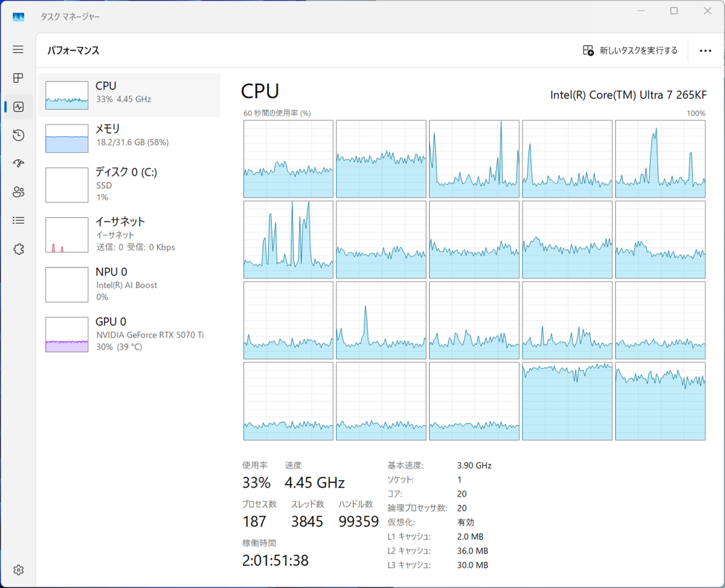Select the NPU 0 entry
The image size is (725, 588).
click(129, 284)
